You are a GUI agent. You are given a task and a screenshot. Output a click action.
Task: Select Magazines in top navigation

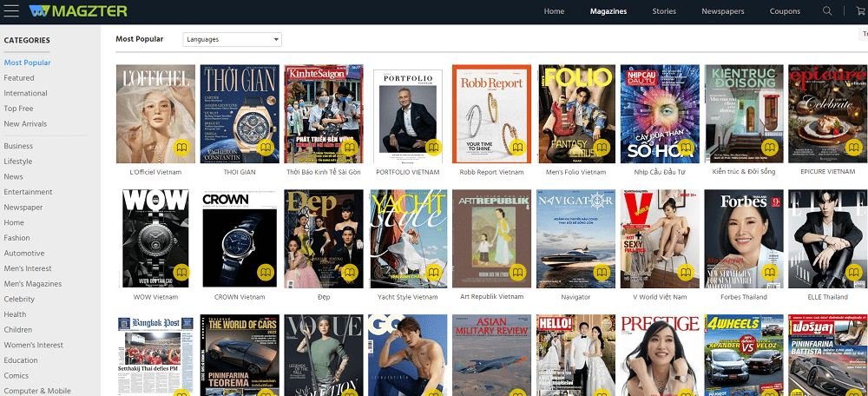pos(608,11)
